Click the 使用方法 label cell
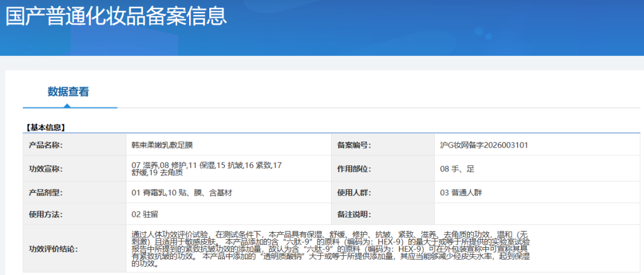This screenshot has width=644, height=275. [46, 214]
